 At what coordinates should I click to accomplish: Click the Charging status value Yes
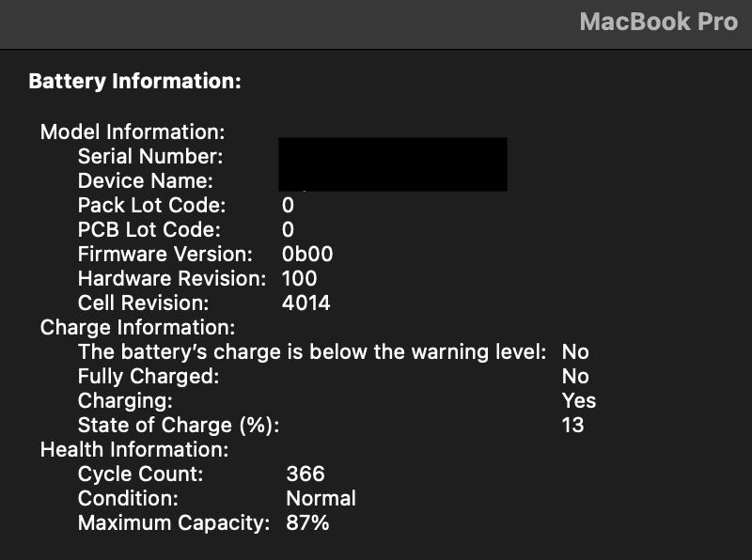(x=579, y=400)
